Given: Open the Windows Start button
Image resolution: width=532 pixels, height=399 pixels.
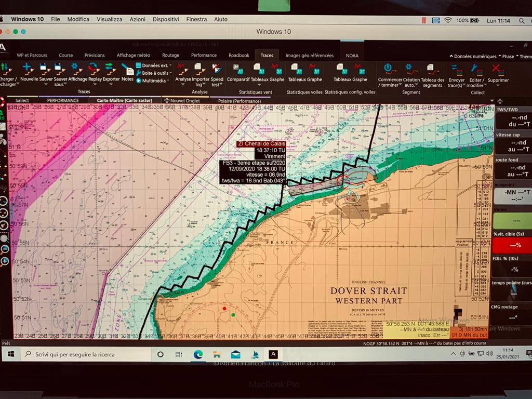Looking at the screenshot, I should pos(11,354).
